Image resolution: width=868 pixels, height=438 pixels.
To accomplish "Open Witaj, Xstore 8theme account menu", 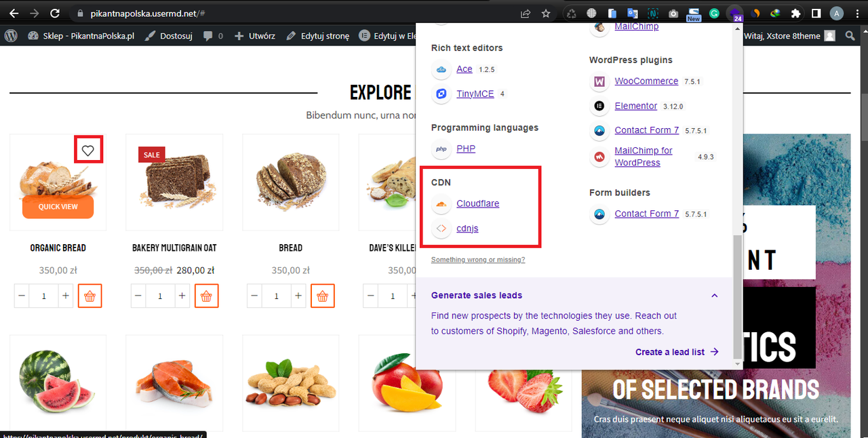I will 789,36.
